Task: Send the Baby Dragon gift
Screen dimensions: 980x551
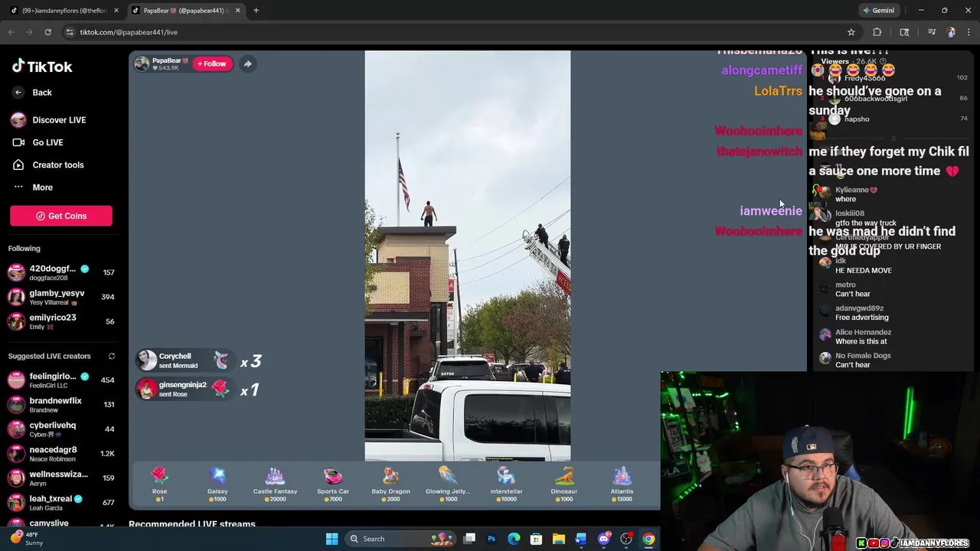Action: pos(390,484)
